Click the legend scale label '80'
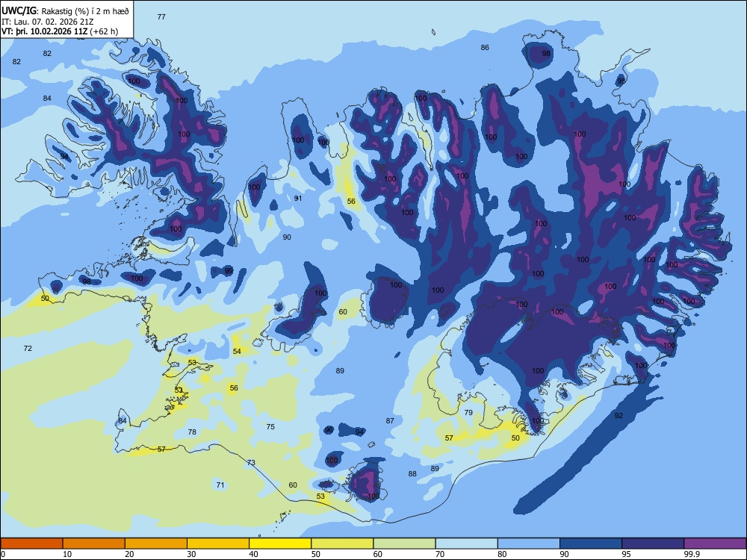Viewport: 747px width, 560px height. click(x=502, y=554)
